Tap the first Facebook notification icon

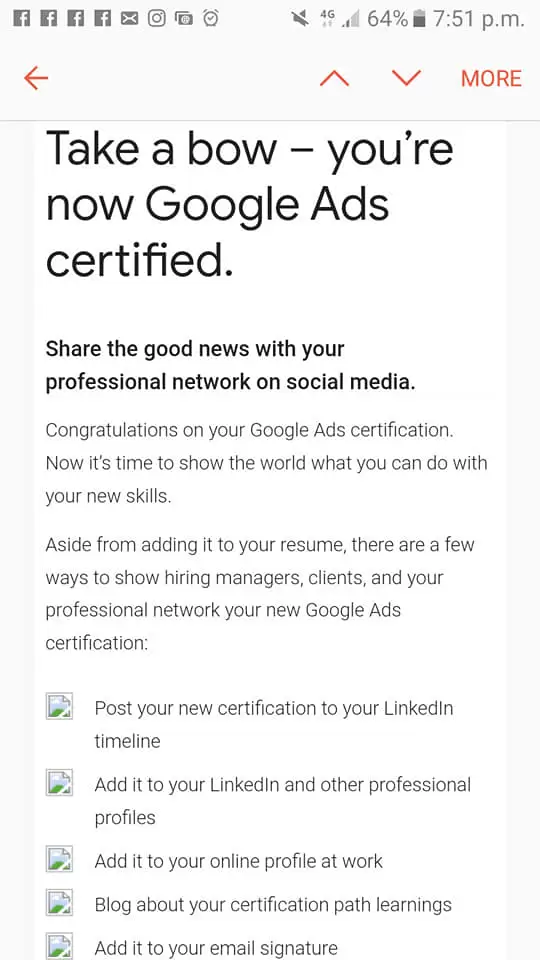click(21, 19)
